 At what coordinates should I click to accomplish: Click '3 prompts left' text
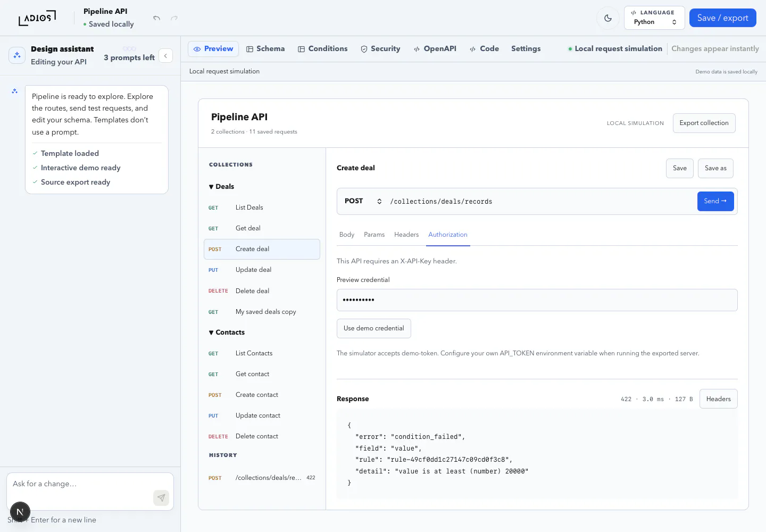[x=129, y=57]
